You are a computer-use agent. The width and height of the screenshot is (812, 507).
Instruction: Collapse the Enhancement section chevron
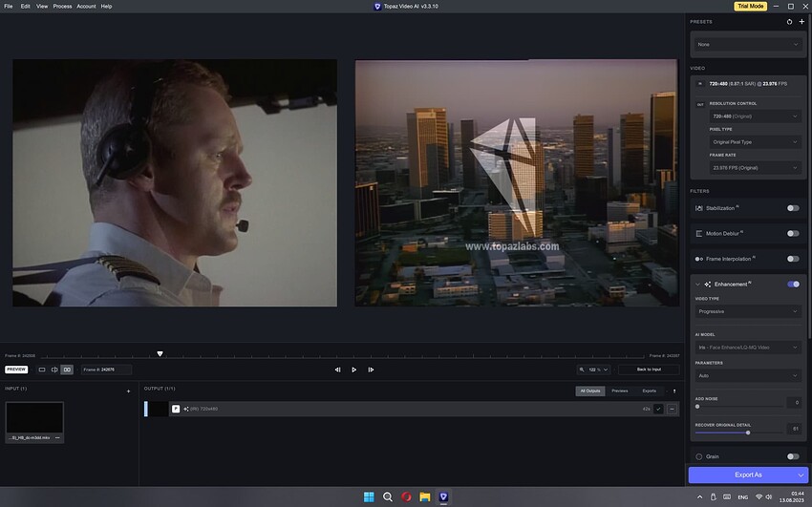pos(697,285)
